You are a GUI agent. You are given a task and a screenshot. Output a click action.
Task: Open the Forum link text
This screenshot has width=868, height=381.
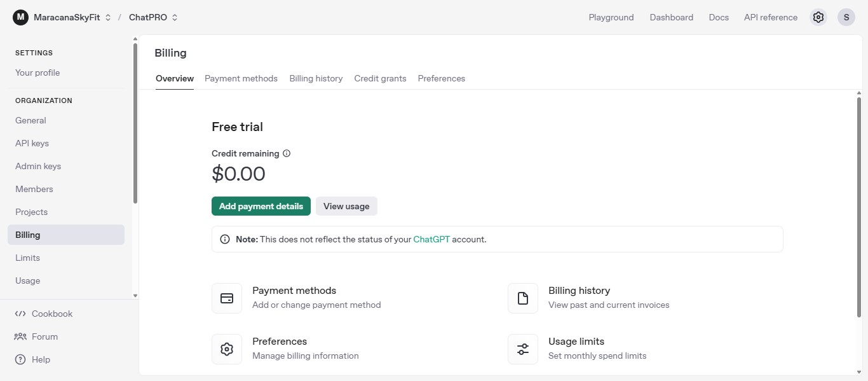pos(44,336)
